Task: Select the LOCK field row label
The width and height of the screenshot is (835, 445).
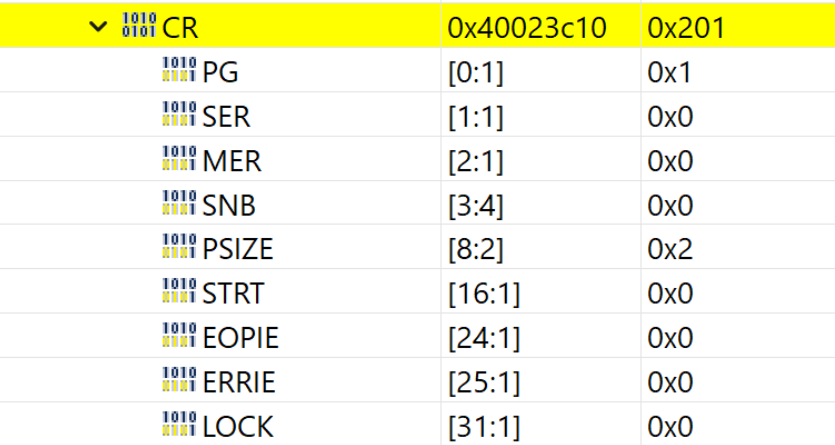Action: click(x=237, y=427)
